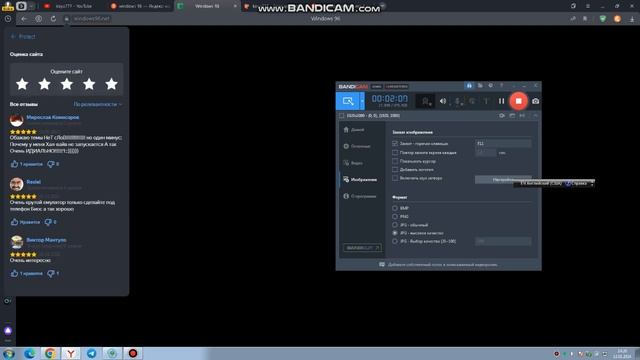Screen dimensions: 640x360
Task: Click the webcam icon in capture area bar
Action: (502, 116)
